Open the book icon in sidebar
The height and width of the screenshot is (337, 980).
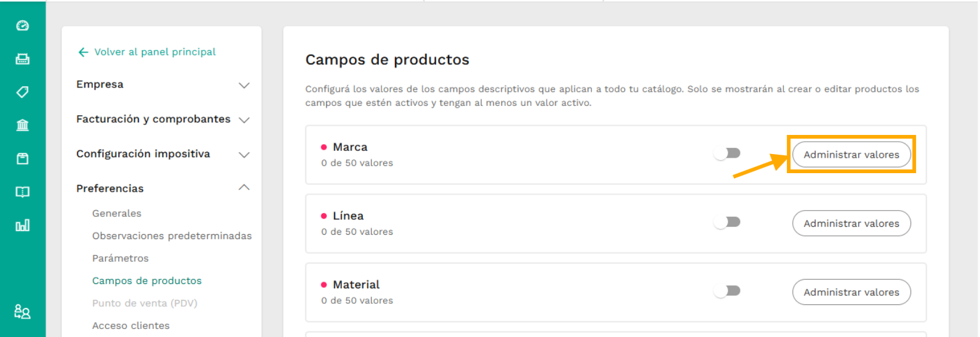tap(23, 192)
